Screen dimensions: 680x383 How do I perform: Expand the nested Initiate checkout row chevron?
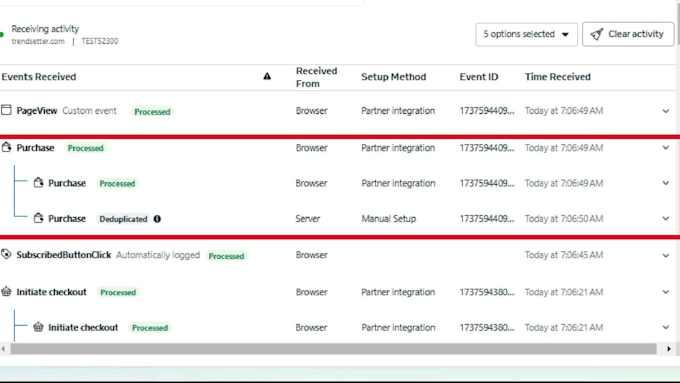(666, 327)
